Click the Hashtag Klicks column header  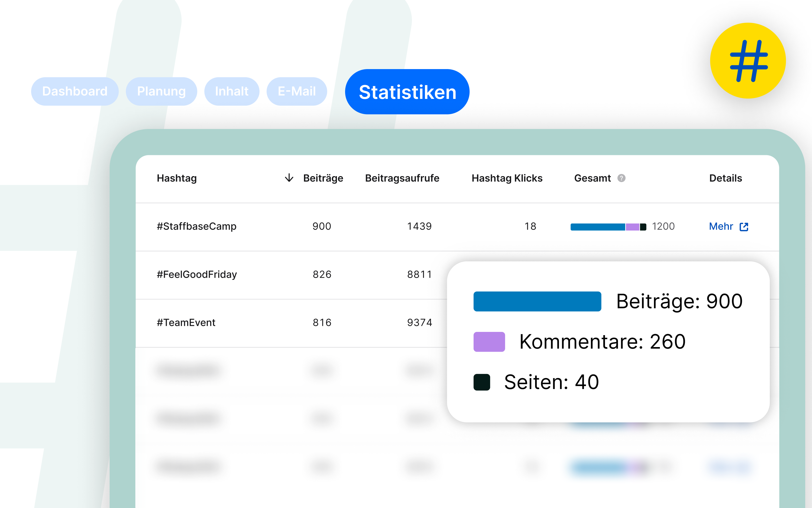tap(507, 178)
